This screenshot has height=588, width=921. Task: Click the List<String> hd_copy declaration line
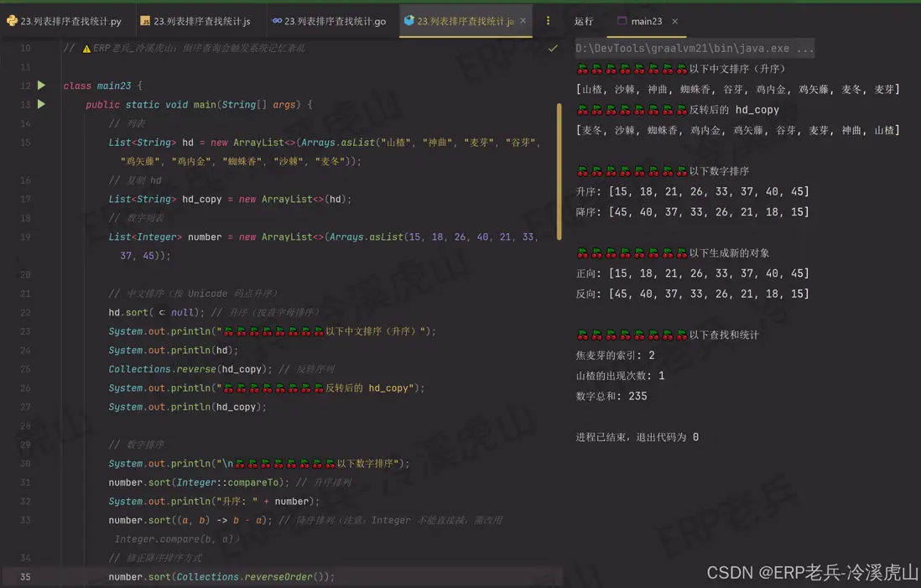[x=230, y=199]
